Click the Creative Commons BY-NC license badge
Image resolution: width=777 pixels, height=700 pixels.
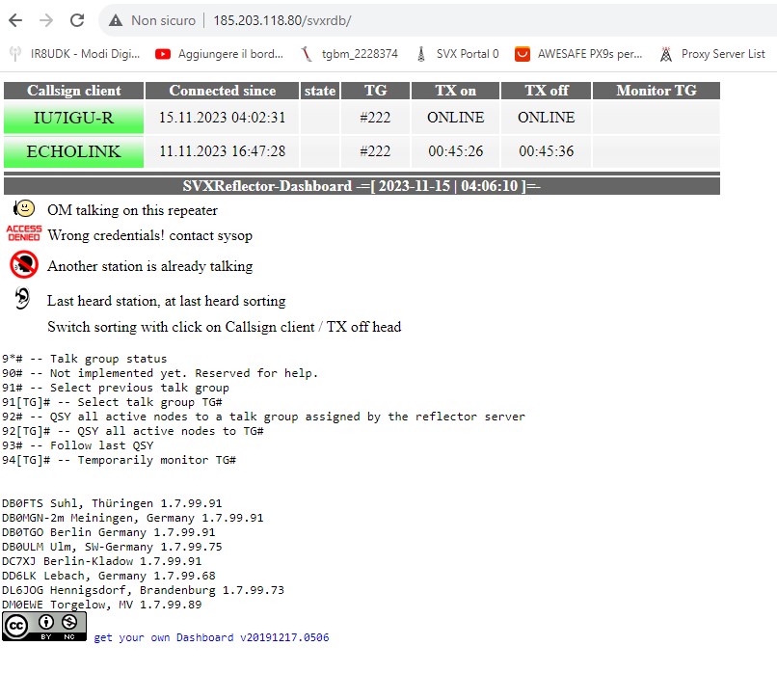pos(44,626)
